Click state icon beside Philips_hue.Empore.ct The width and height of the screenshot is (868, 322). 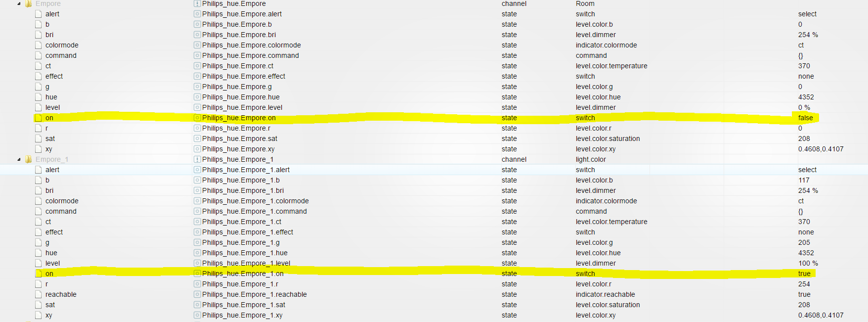pos(197,66)
